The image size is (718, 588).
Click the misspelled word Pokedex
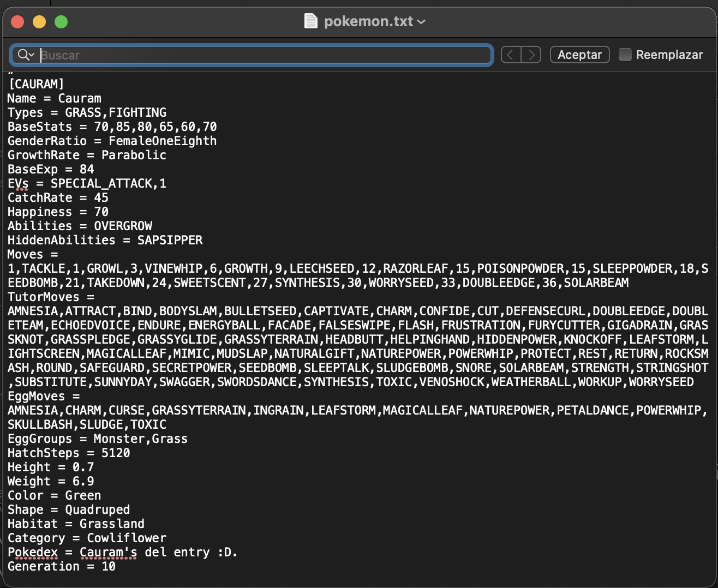pyautogui.click(x=33, y=552)
